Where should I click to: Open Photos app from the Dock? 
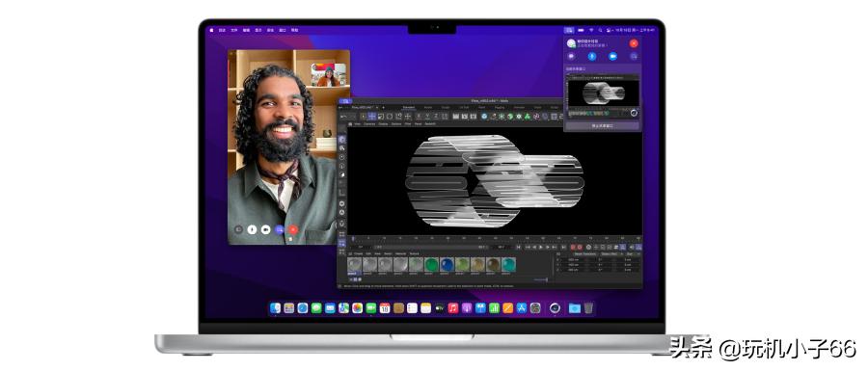click(x=357, y=308)
